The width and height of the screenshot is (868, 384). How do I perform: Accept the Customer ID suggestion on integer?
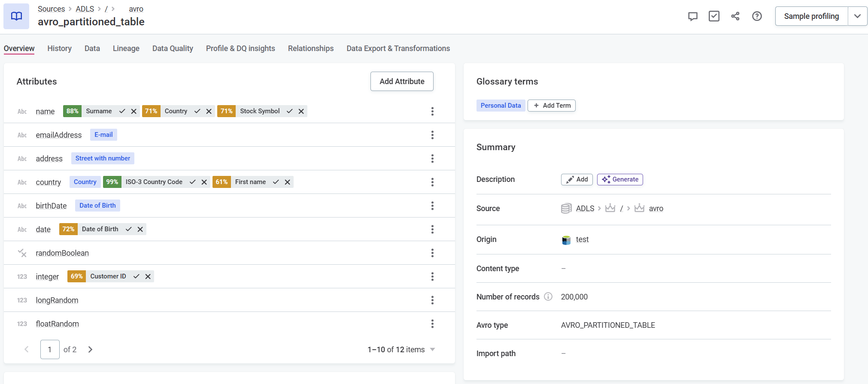137,276
